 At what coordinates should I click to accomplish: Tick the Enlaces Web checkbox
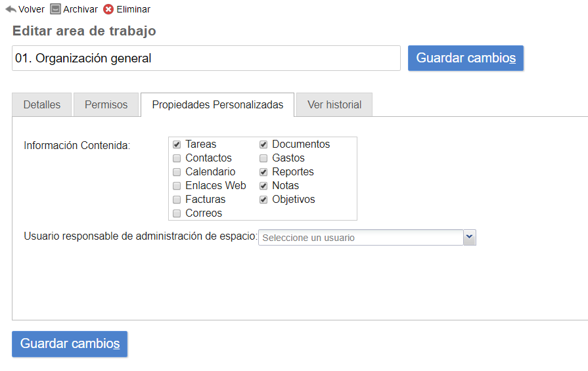click(177, 186)
